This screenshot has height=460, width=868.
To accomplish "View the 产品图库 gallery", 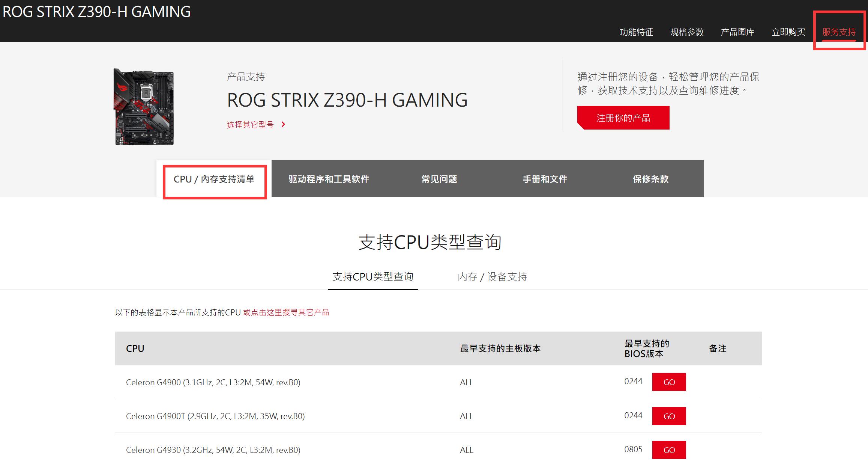I will (737, 32).
